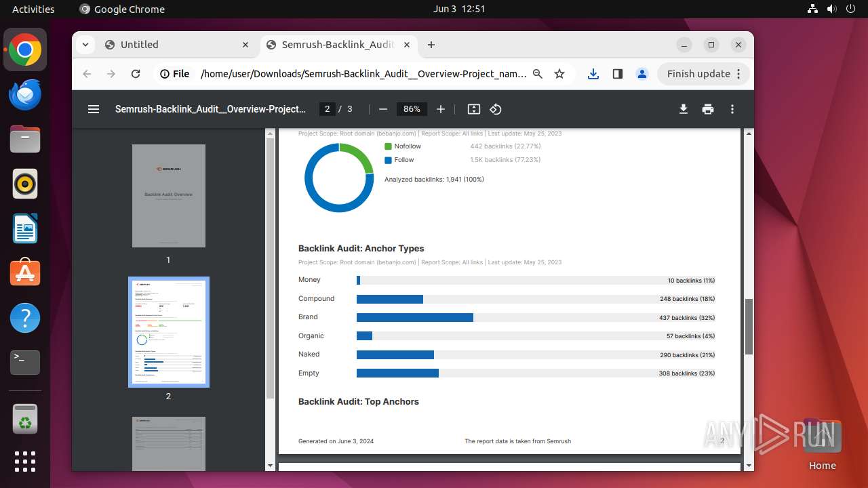Open Files manager from the dock
868x488 pixels.
click(25, 139)
